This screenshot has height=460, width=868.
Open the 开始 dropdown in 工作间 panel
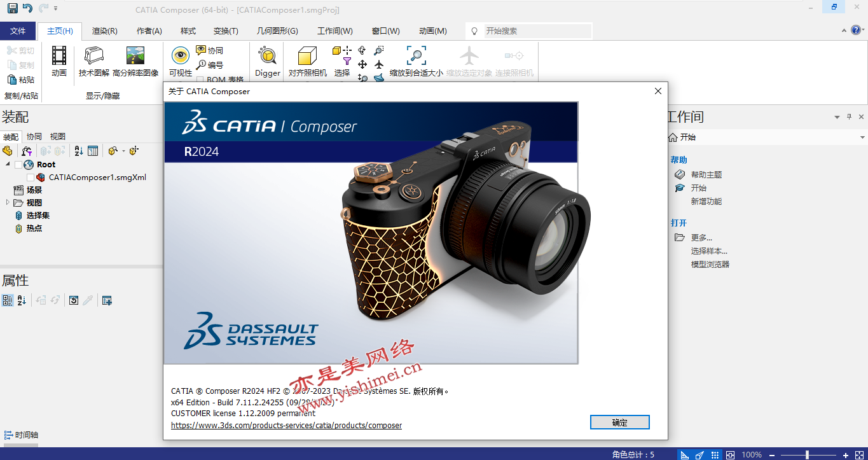(862, 137)
